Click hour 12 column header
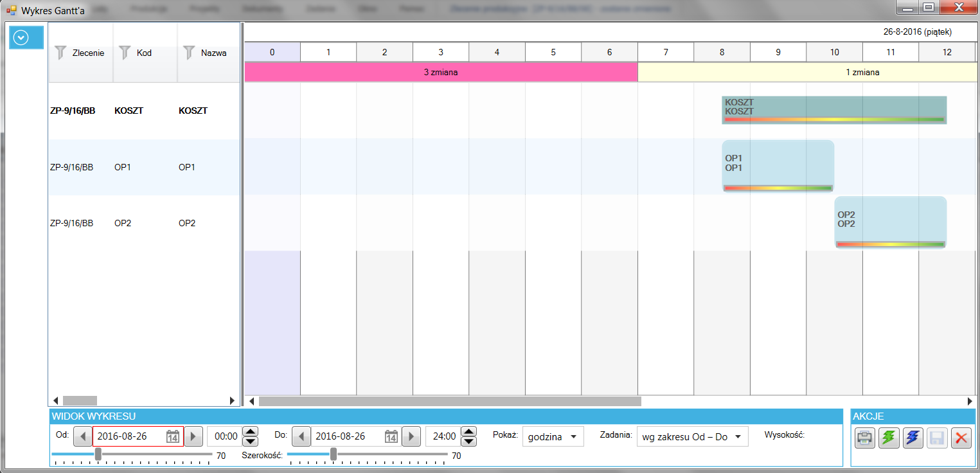The width and height of the screenshot is (980, 473). click(x=947, y=52)
